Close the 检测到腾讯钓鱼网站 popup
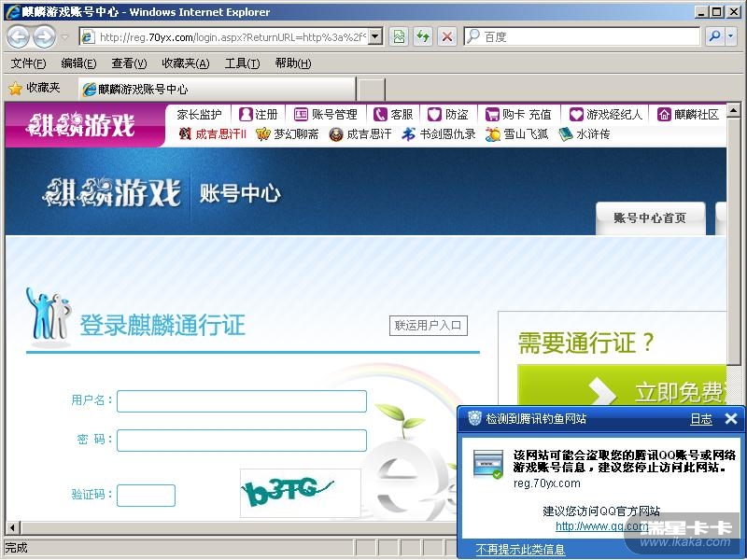 (x=731, y=418)
